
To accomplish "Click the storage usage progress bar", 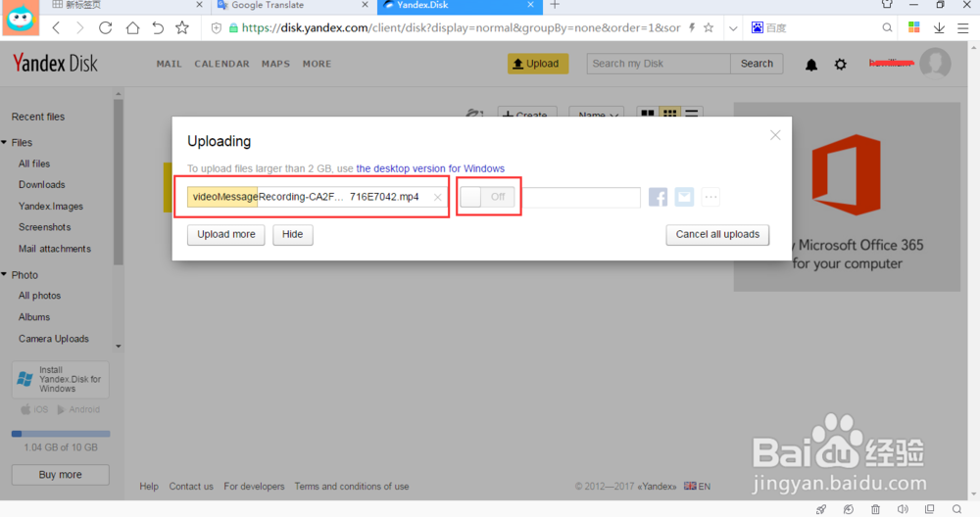I will [x=61, y=434].
